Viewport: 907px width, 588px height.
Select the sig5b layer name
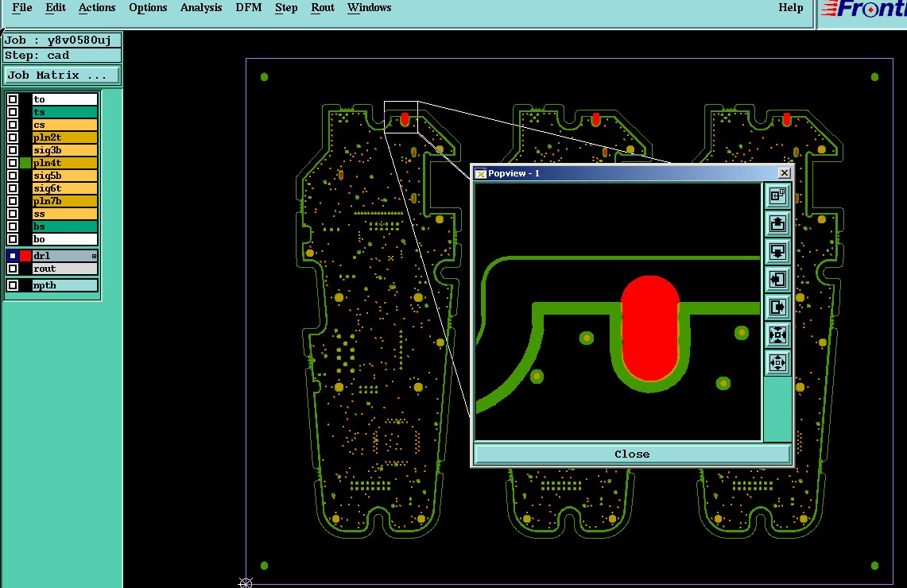[65, 175]
